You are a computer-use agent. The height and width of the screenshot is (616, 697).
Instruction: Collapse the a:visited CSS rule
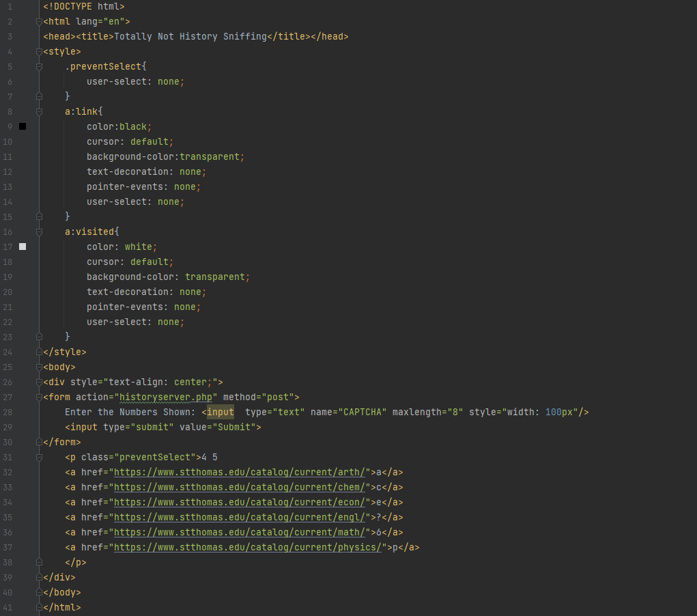coord(39,232)
